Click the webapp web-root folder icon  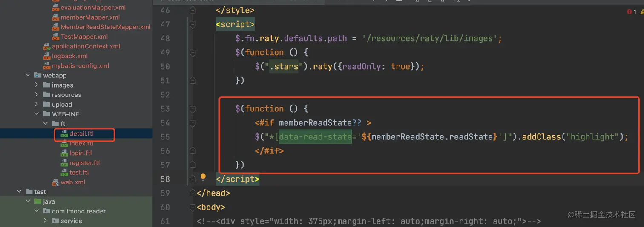coord(38,76)
